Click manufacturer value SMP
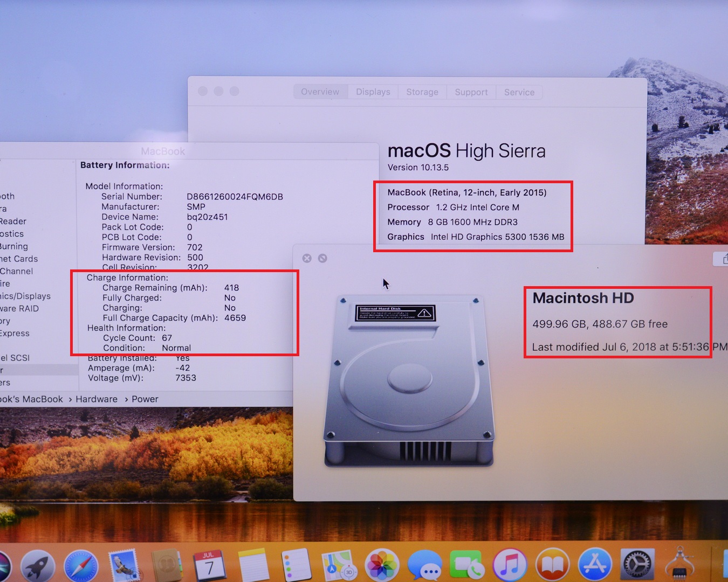The image size is (728, 582). pyautogui.click(x=196, y=207)
